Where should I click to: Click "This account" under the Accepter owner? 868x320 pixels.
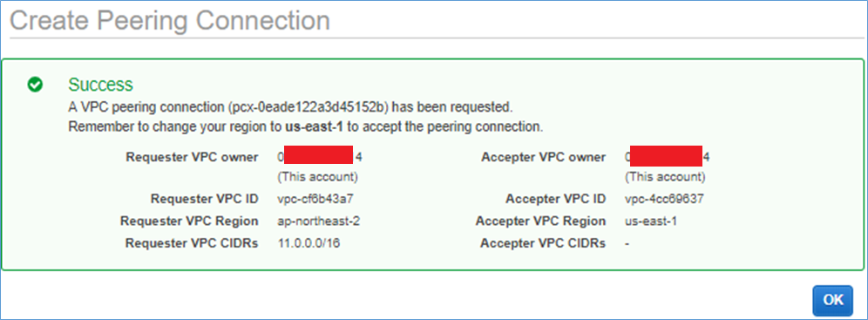tap(666, 178)
